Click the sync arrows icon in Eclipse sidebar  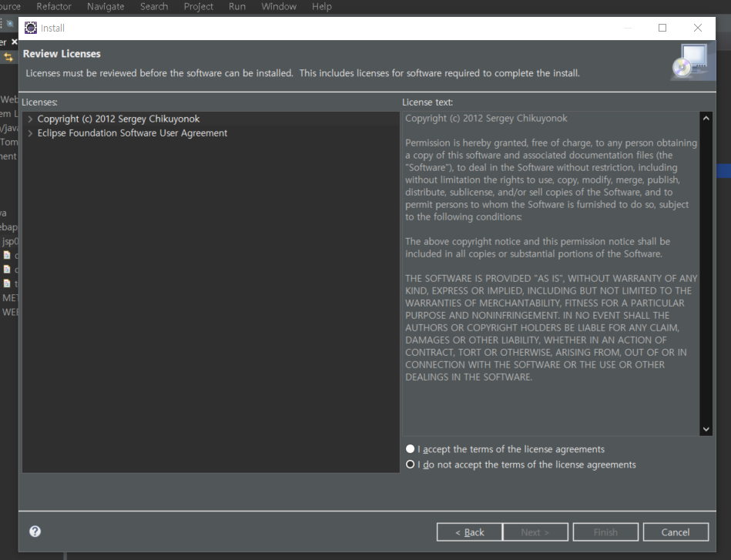(8, 57)
